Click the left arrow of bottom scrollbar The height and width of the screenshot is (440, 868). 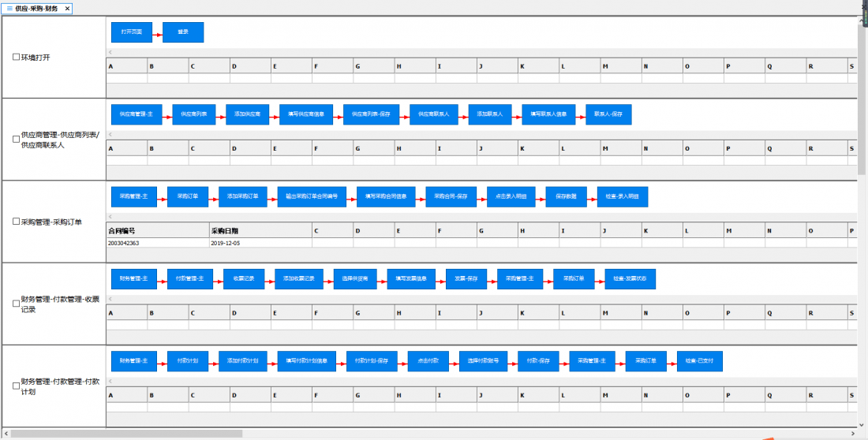[x=6, y=434]
